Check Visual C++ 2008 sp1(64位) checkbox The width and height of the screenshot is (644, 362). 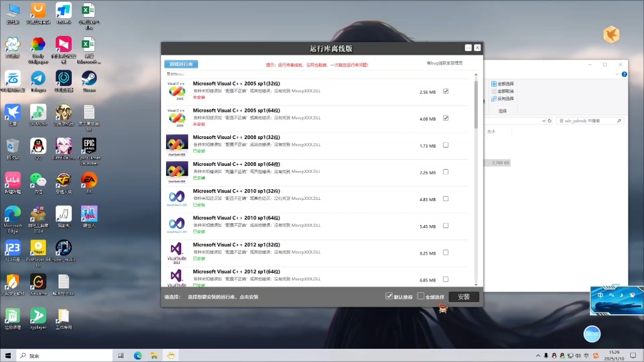[x=446, y=172]
